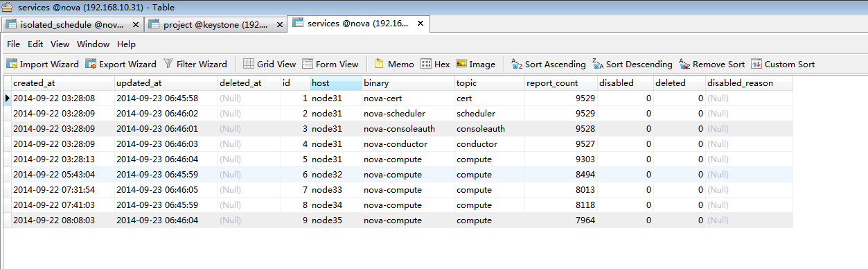868x269 pixels.
Task: Open the Filter Wizard funnel
Action: (195, 64)
